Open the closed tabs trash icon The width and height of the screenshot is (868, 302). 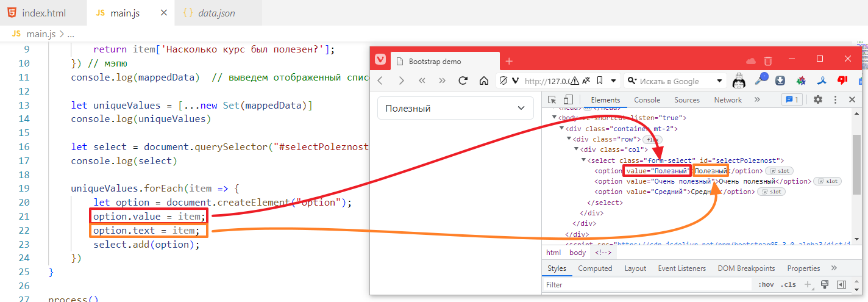pyautogui.click(x=768, y=60)
